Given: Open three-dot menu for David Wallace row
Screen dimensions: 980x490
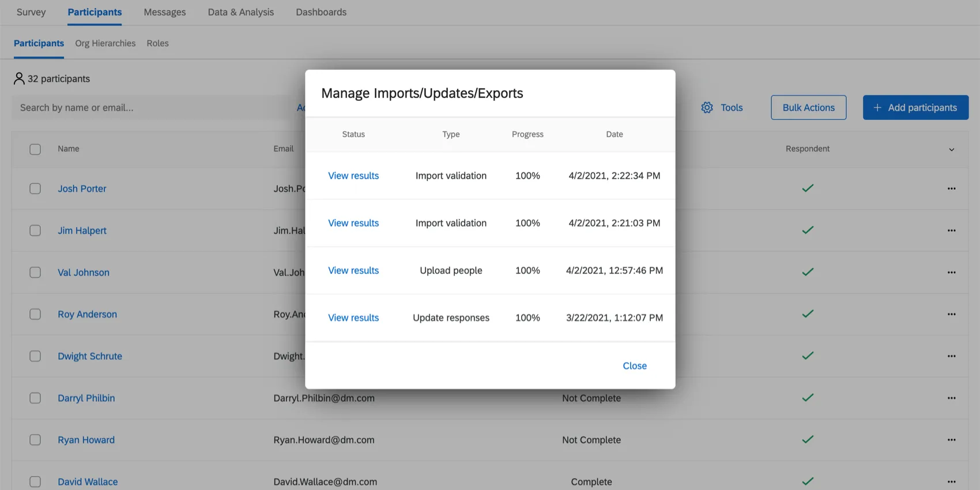Looking at the screenshot, I should coord(951,481).
